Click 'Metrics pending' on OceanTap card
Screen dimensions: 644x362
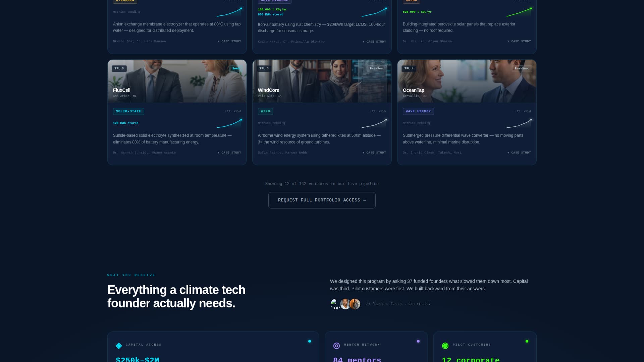pos(416,123)
